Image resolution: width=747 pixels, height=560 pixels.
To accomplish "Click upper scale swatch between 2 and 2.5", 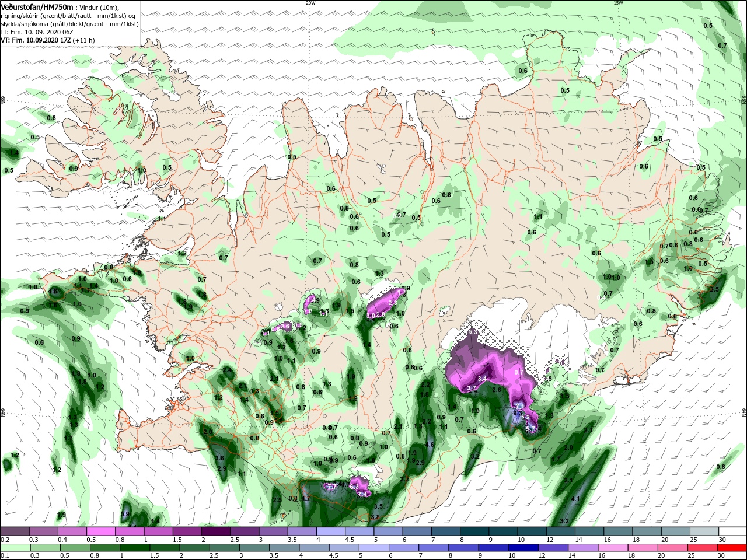I will pos(215,531).
